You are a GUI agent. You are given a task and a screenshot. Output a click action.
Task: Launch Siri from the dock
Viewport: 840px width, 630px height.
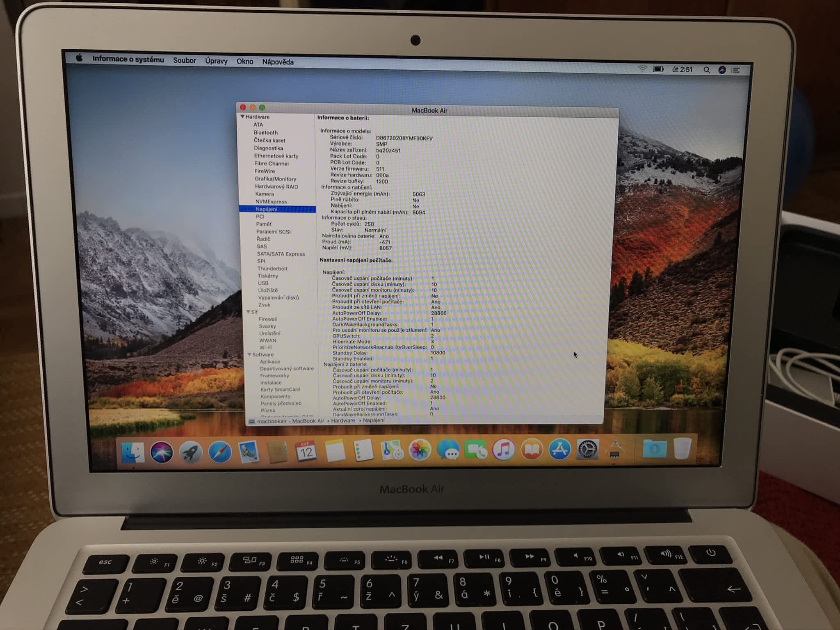coord(162,453)
